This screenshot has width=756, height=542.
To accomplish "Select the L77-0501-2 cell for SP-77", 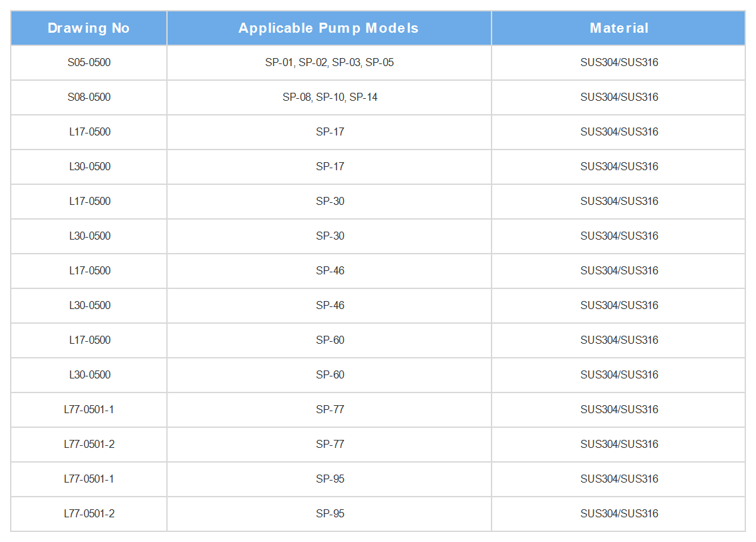I will coord(89,444).
